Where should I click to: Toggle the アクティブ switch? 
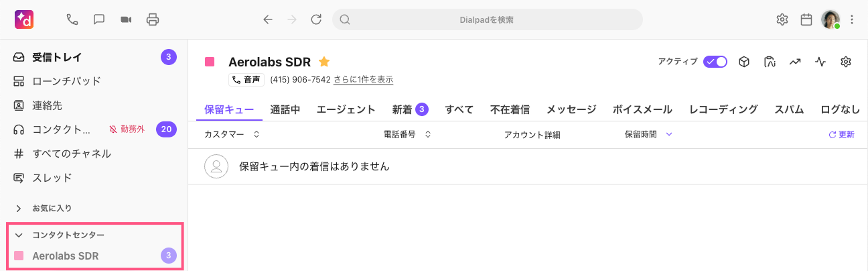click(715, 62)
